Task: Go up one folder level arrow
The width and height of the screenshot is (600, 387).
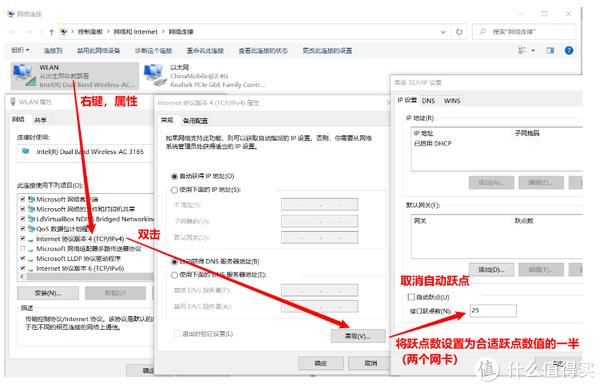Action: [51, 32]
